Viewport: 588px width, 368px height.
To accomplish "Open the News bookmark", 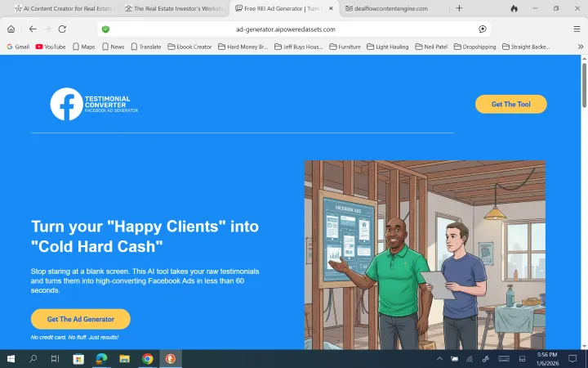I will pyautogui.click(x=113, y=47).
